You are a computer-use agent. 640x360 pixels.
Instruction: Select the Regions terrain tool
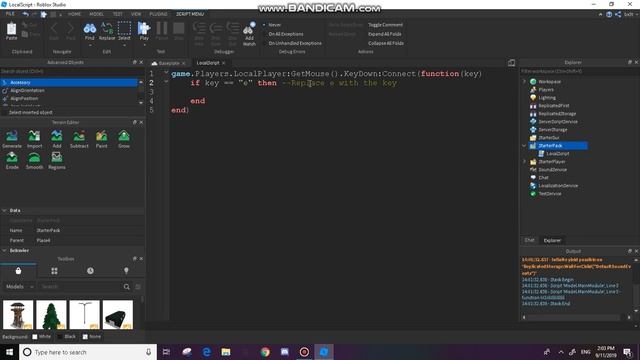pos(57,160)
